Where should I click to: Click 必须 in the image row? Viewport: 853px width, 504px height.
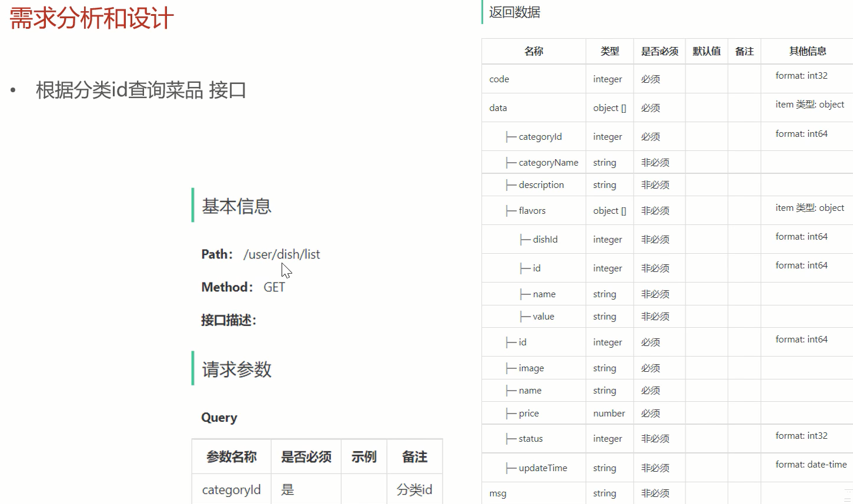tap(650, 368)
